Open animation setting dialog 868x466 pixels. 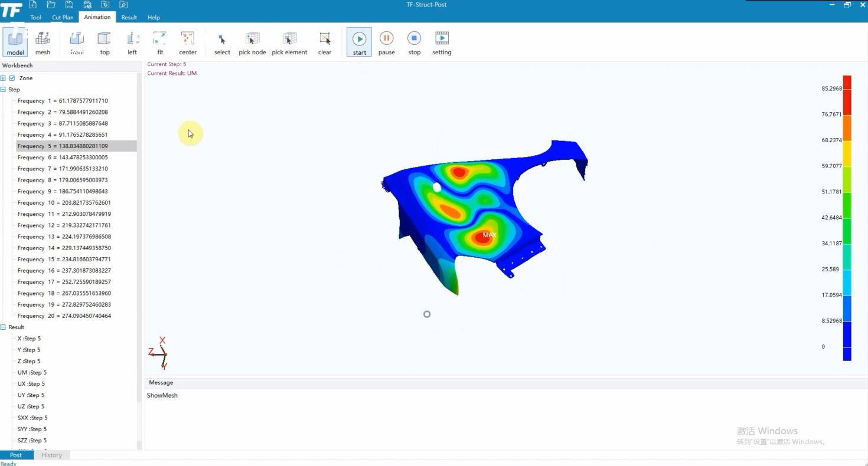[442, 42]
